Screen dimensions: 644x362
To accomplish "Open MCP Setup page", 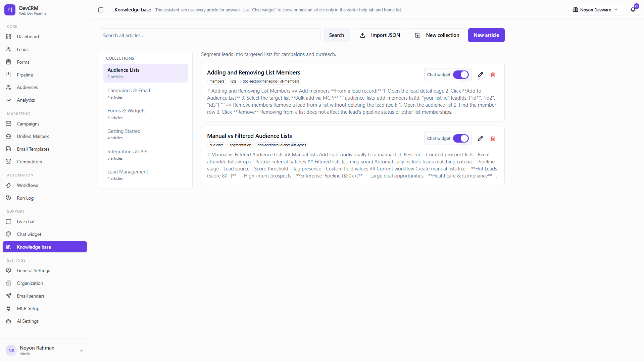I will pyautogui.click(x=45, y=308).
